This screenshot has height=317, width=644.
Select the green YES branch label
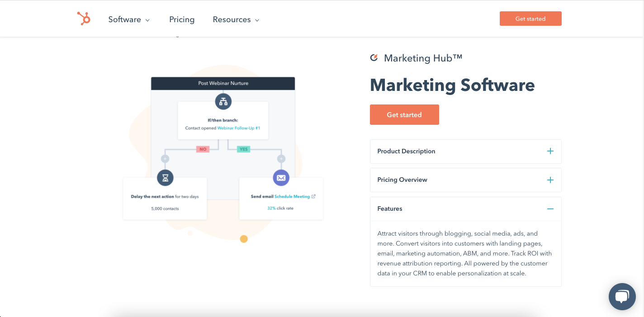tap(243, 148)
